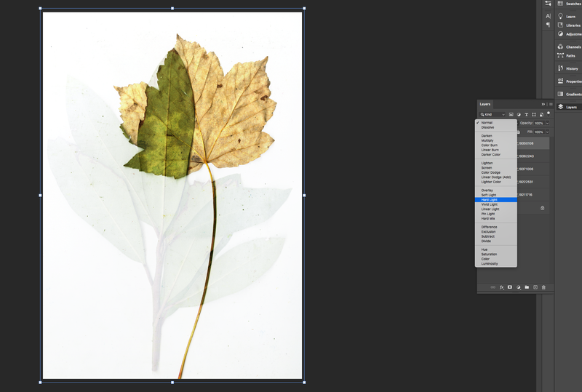The height and width of the screenshot is (392, 582).
Task: Open the Learn panel
Action: point(570,16)
